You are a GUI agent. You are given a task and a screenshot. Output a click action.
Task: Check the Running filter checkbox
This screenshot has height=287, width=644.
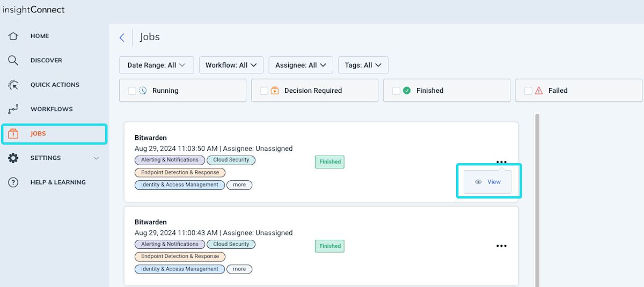point(132,91)
